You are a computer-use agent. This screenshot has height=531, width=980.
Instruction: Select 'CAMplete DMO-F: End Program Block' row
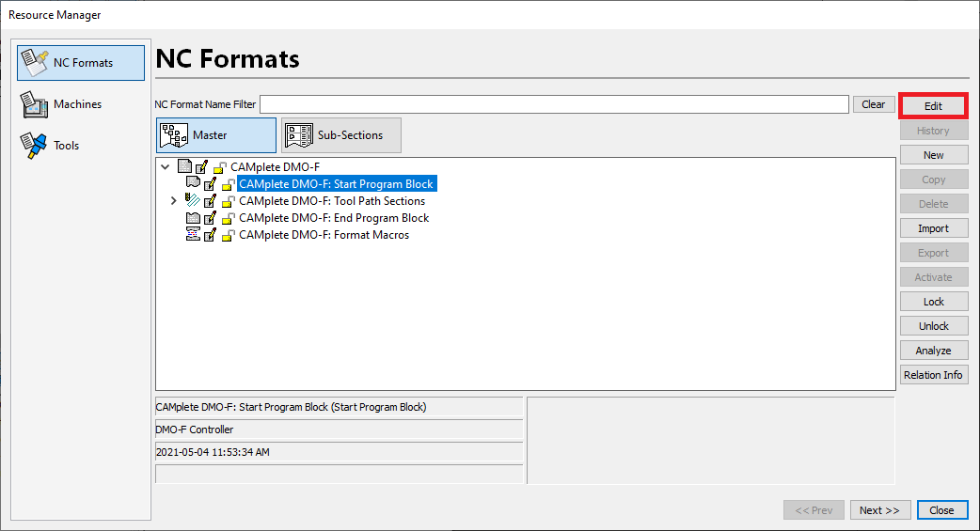click(334, 217)
